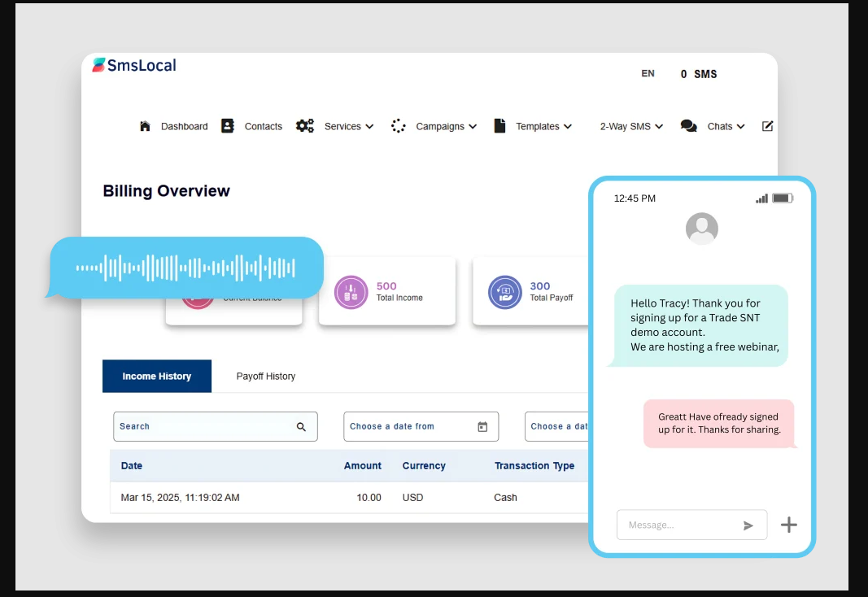This screenshot has width=868, height=597.
Task: Click the SmsLocal logo
Action: pos(134,65)
